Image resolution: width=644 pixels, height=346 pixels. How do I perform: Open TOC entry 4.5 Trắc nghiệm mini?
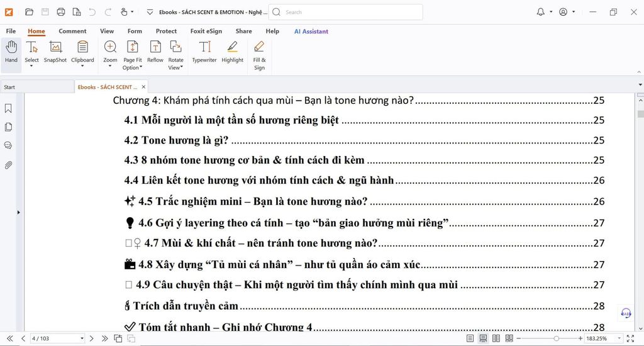pyautogui.click(x=364, y=201)
